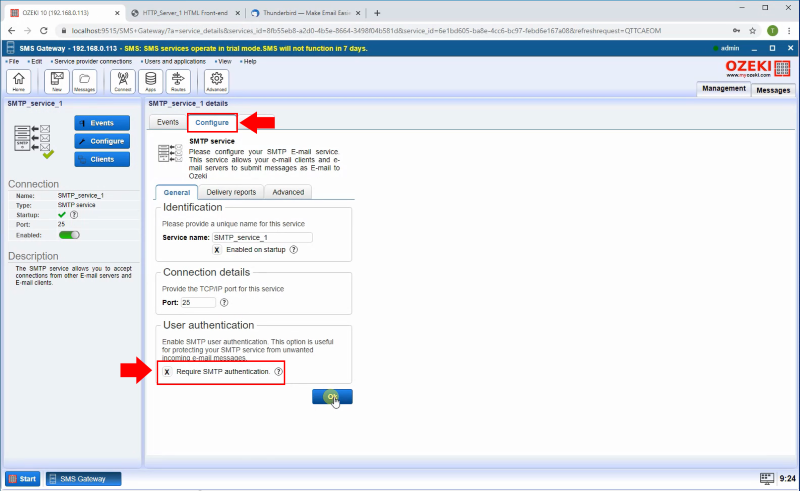Open Users and applications menu
Screen dimensions: 800x491
pyautogui.click(x=174, y=61)
